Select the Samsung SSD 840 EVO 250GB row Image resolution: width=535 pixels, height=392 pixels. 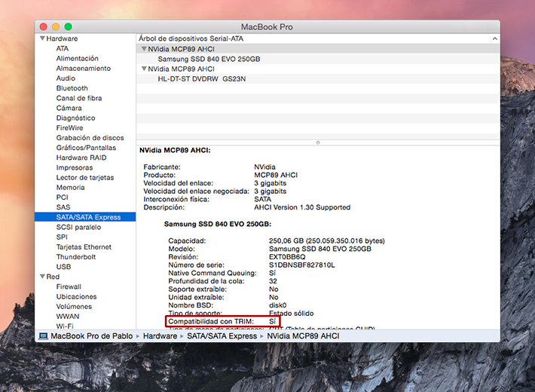(x=209, y=59)
